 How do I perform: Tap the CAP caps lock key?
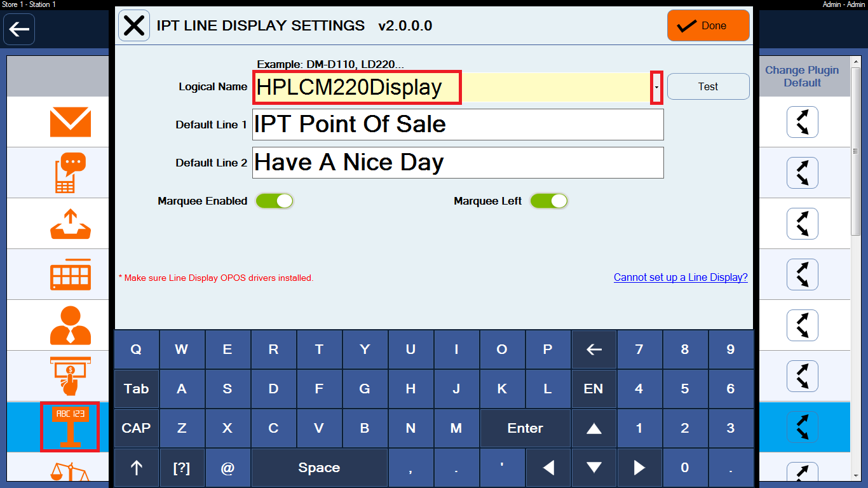click(x=137, y=428)
